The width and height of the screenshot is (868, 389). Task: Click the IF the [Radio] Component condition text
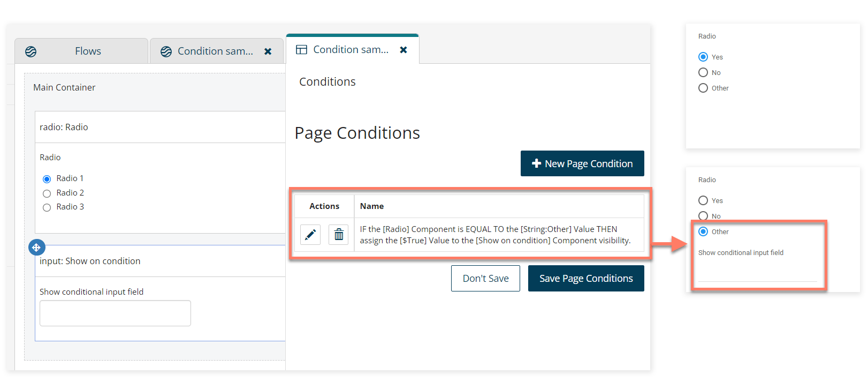tap(495, 235)
